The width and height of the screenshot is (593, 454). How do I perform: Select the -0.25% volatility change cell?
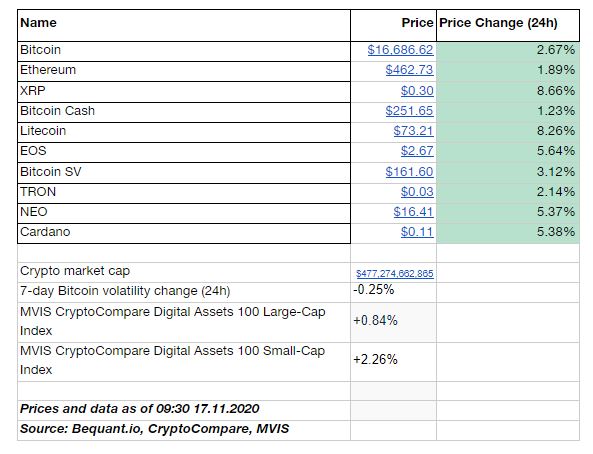393,292
